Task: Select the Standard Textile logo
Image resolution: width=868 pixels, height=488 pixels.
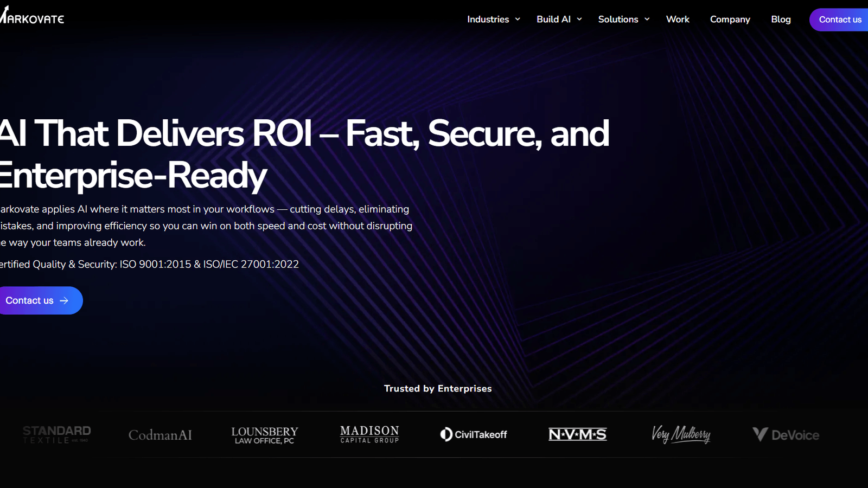Action: [56, 434]
